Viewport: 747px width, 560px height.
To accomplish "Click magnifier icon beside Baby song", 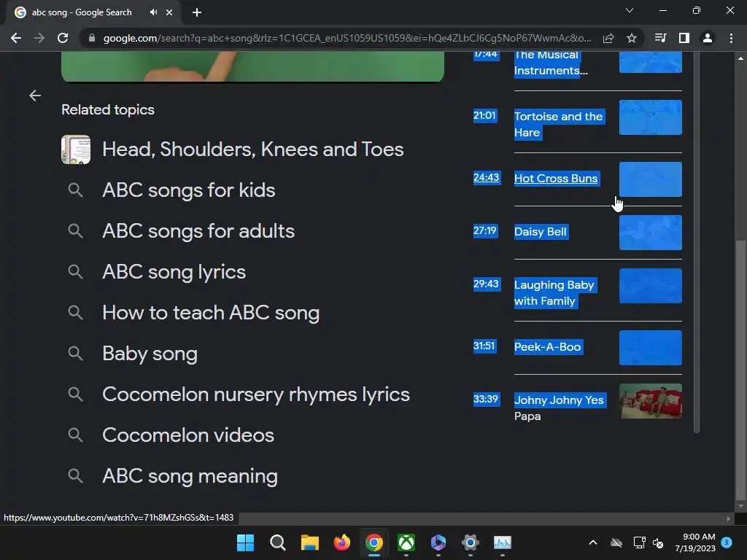I will [x=75, y=354].
